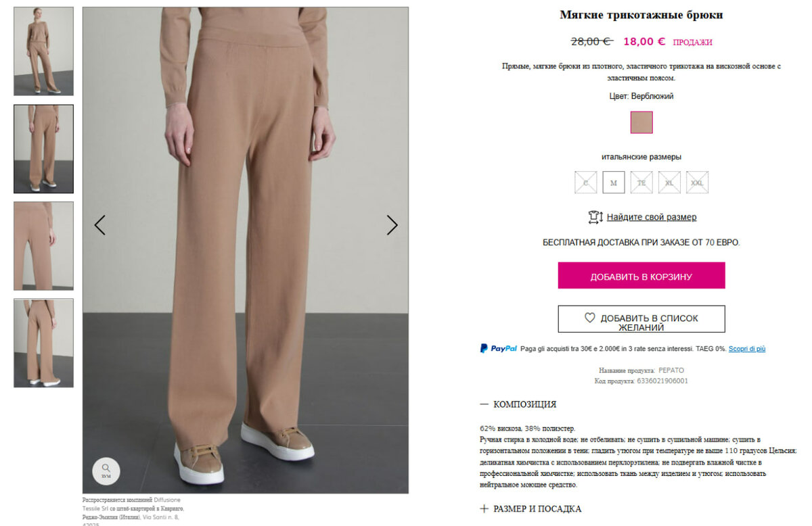Add the trousers to the cart
The image size is (812, 526).
[x=641, y=276]
